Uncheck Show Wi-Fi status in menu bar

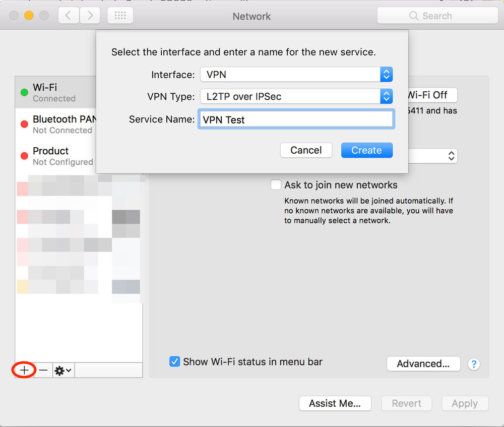(175, 362)
